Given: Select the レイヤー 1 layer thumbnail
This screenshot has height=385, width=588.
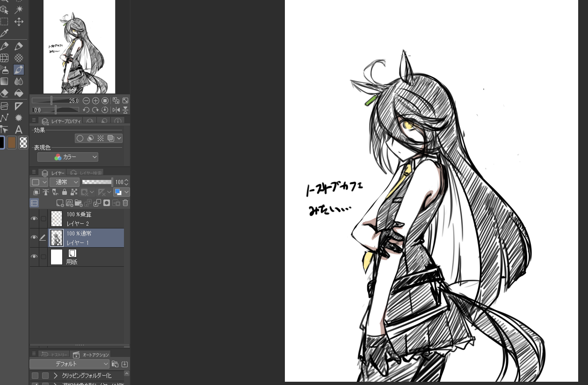Looking at the screenshot, I should coord(57,238).
